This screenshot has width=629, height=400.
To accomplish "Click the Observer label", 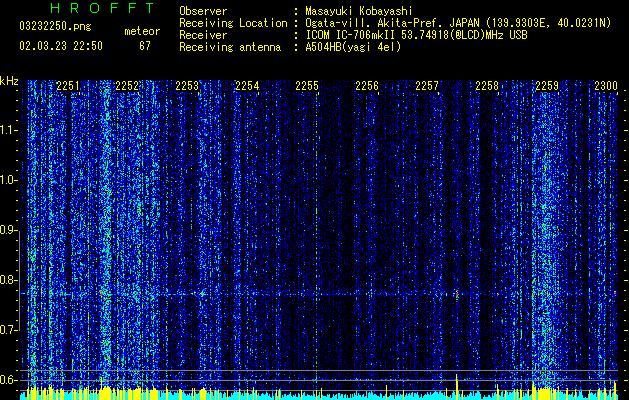I will [x=203, y=11].
